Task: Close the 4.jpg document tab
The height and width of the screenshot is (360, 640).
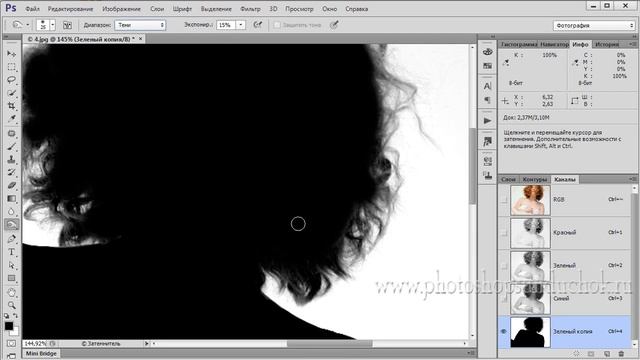Action: pos(140,39)
